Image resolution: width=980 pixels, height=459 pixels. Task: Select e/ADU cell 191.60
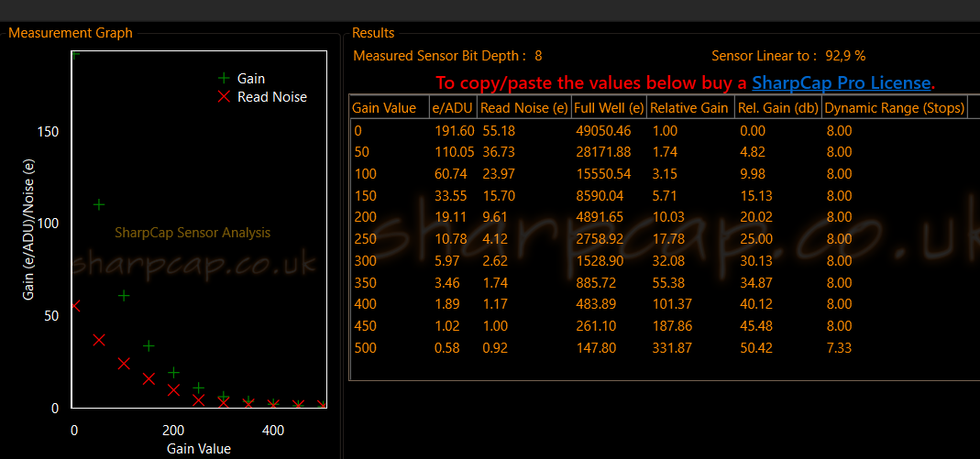tap(454, 131)
